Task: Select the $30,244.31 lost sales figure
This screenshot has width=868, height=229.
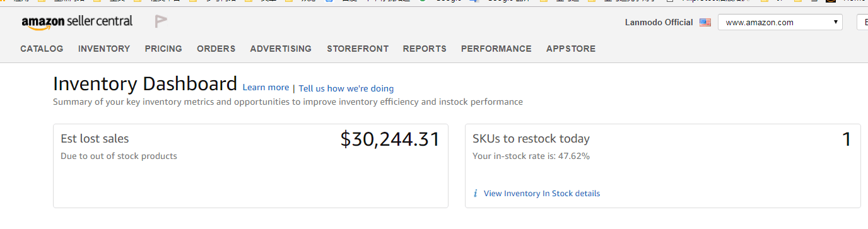Action: coord(390,139)
